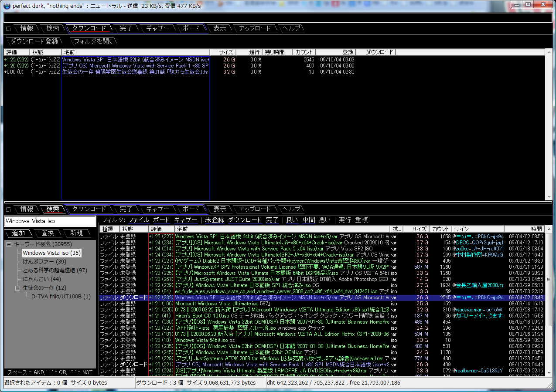This screenshot has height=392, width=556.
Task: Select result Diablo2 日本語版+LOD
Action: pos(322,261)
